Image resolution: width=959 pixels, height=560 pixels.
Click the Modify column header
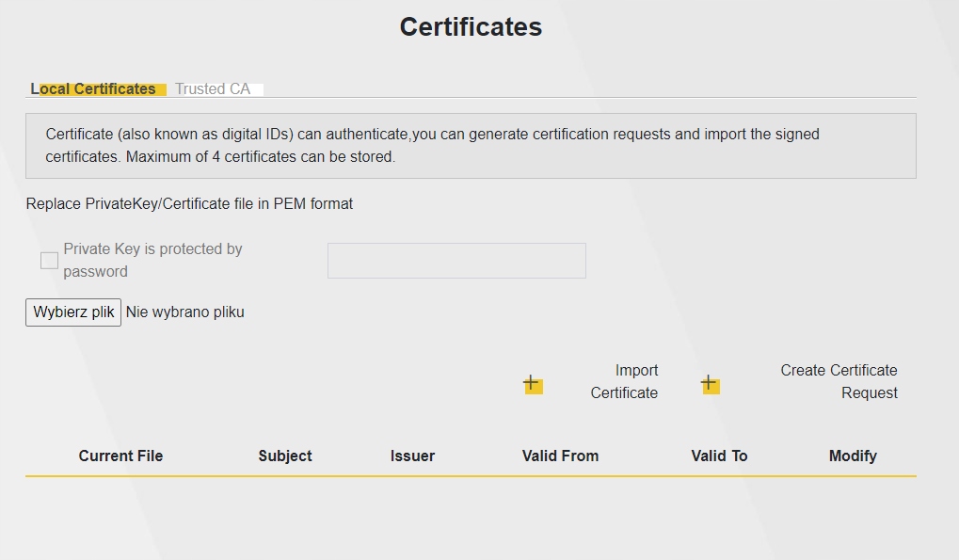pyautogui.click(x=853, y=456)
